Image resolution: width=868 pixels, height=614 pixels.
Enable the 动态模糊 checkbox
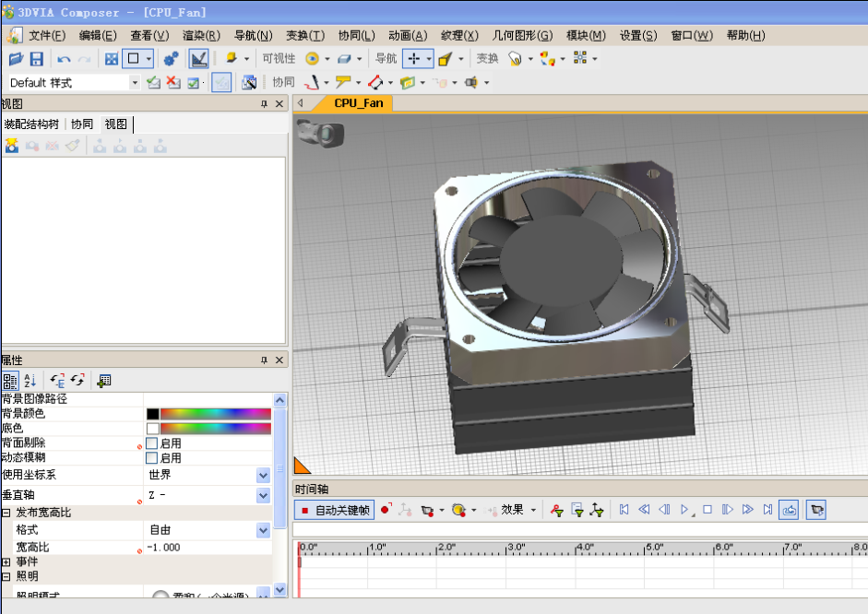[x=152, y=457]
